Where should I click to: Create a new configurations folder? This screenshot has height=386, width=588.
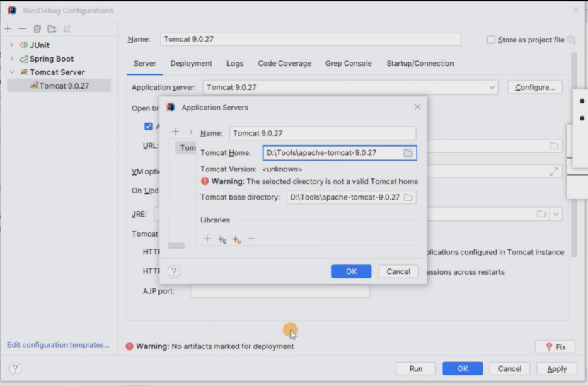pos(52,29)
